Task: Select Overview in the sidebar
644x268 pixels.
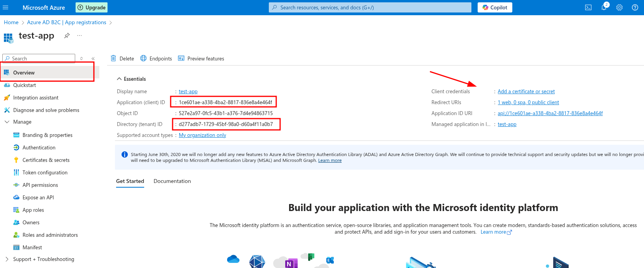Action: pyautogui.click(x=50, y=73)
